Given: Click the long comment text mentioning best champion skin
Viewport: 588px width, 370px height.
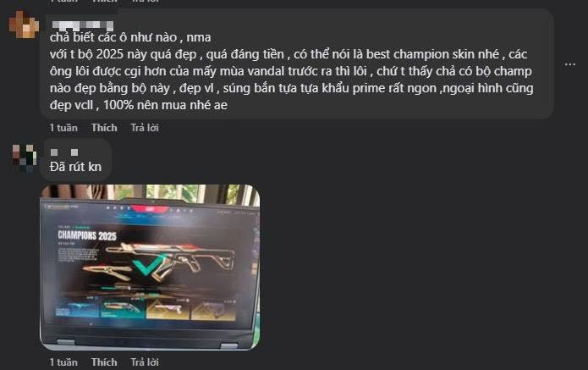Looking at the screenshot, I should (x=291, y=71).
